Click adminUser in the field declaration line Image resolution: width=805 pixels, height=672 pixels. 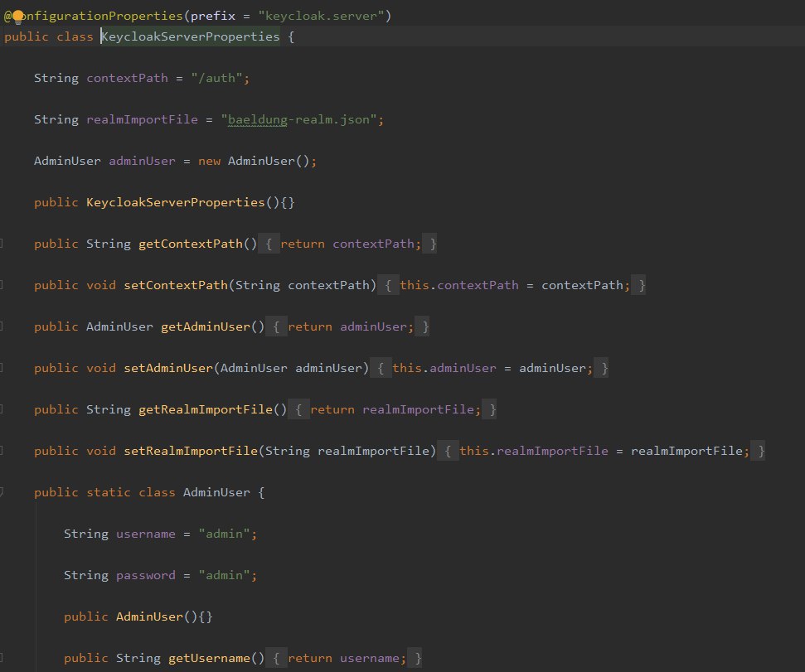click(143, 161)
